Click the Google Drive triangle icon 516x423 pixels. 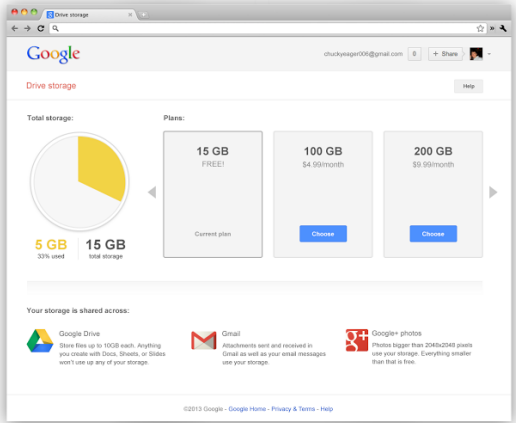click(40, 341)
